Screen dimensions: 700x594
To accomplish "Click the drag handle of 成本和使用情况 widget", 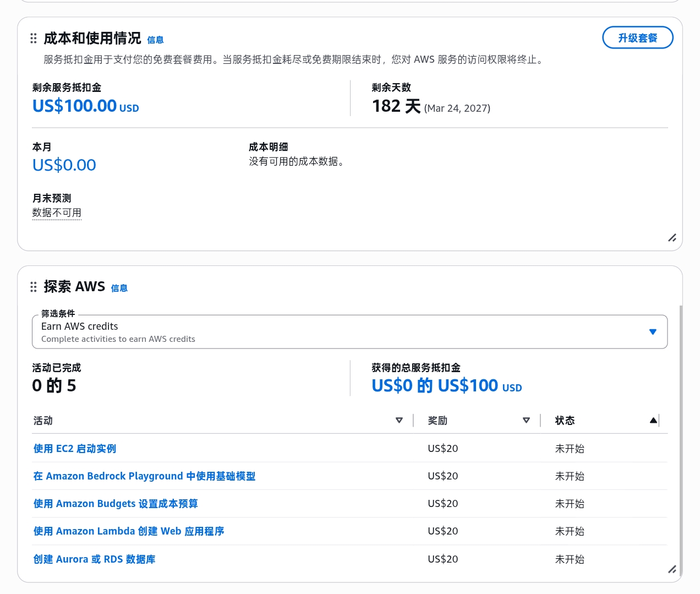I will (34, 38).
